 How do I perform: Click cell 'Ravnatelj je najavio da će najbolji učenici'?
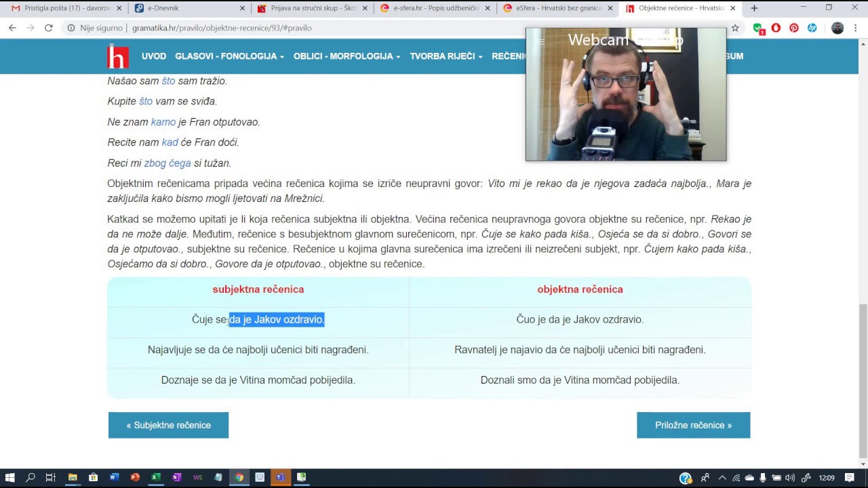click(580, 350)
